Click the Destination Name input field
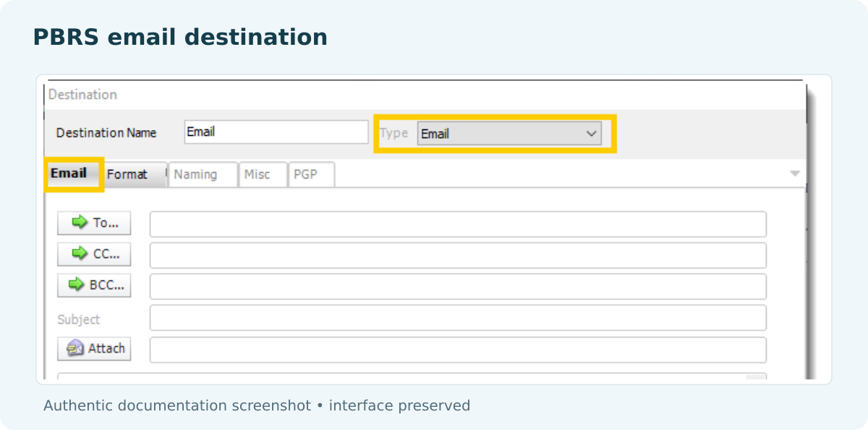 [276, 132]
